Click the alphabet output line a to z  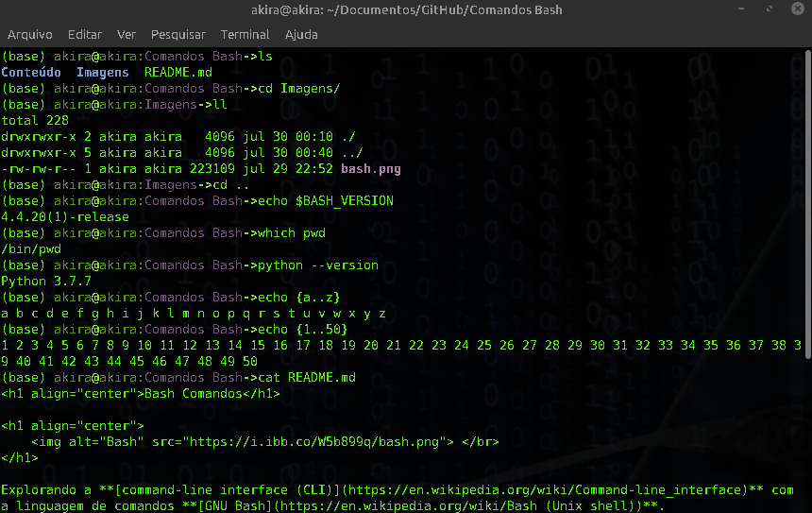point(194,313)
